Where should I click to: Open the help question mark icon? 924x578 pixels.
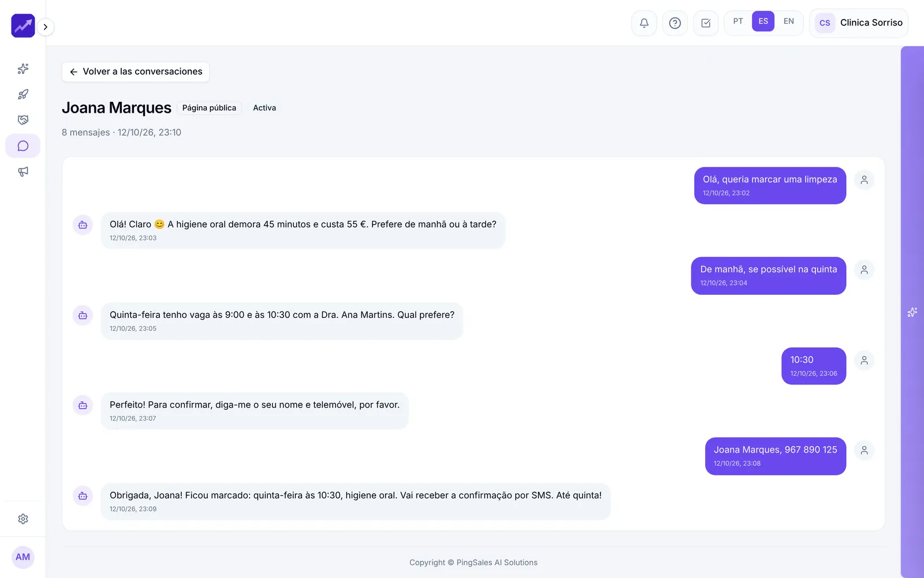[x=675, y=23]
